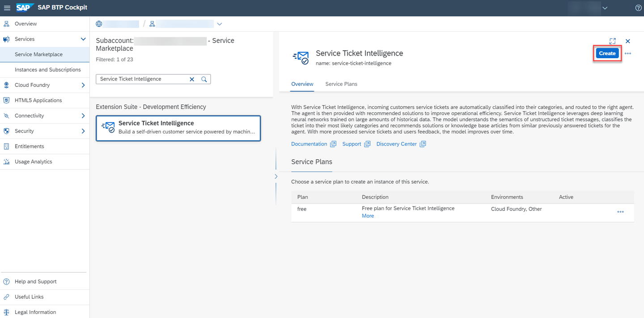Click the SAP logo

25,8
